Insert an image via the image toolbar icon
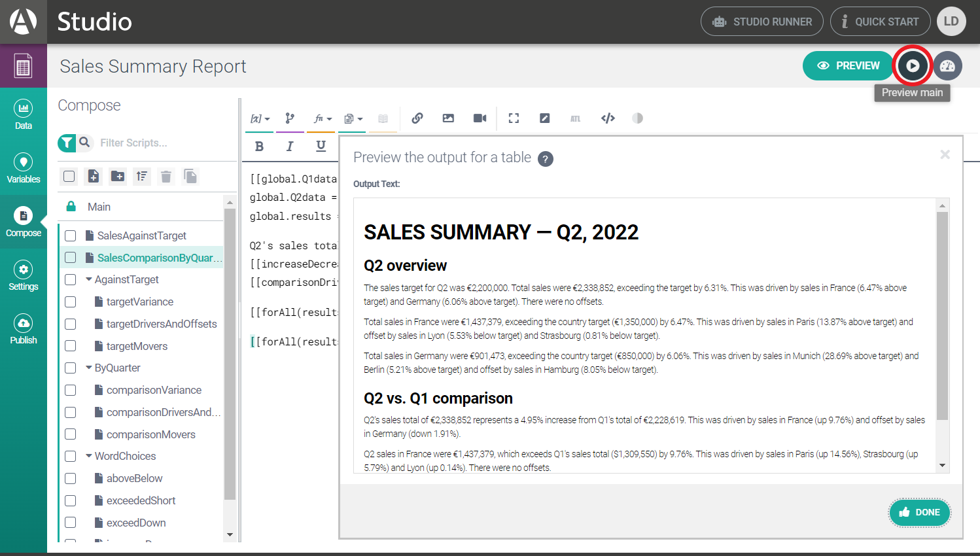This screenshot has height=556, width=980. (x=448, y=118)
